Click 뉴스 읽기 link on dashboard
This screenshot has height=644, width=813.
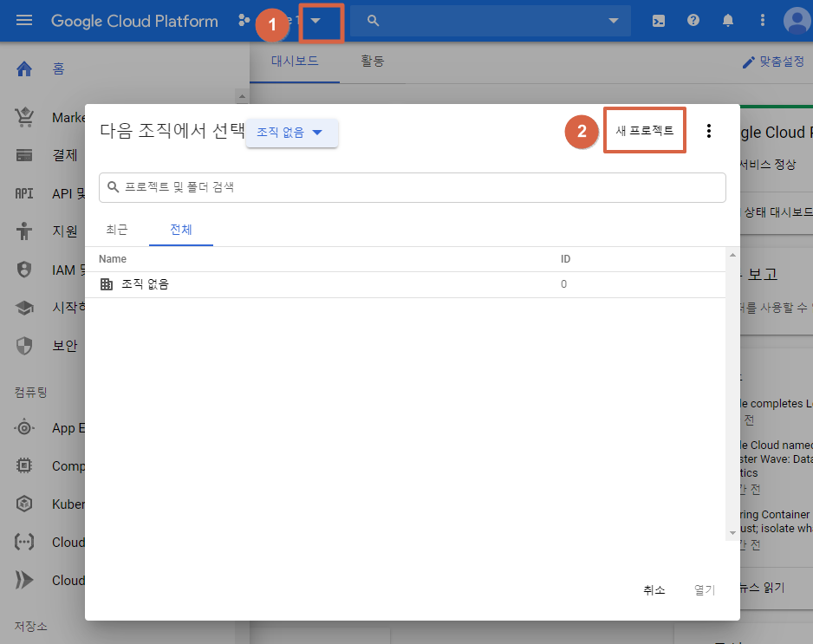click(x=762, y=588)
